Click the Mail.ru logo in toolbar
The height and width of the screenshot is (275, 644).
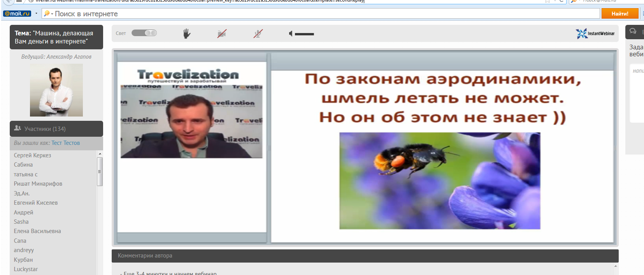pyautogui.click(x=17, y=14)
